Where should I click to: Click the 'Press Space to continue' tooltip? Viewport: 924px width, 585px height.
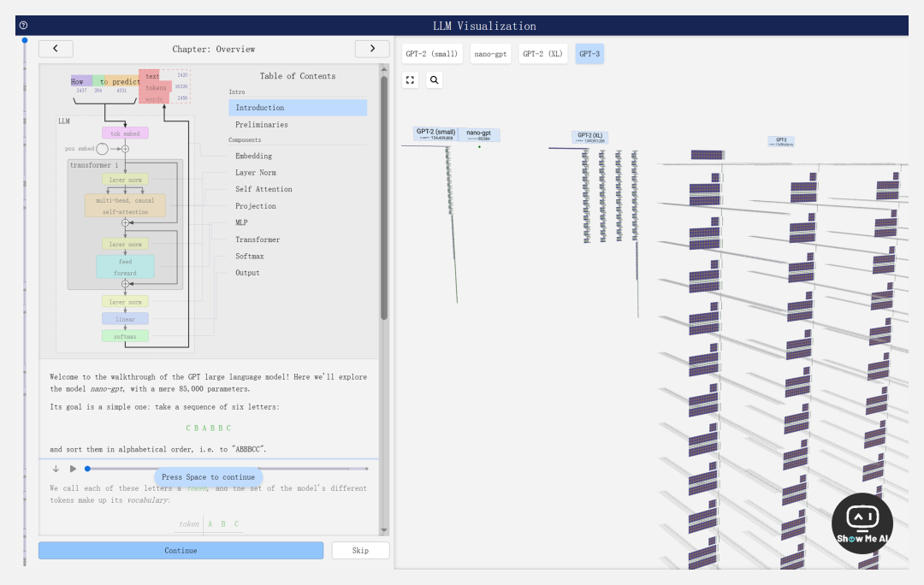208,477
